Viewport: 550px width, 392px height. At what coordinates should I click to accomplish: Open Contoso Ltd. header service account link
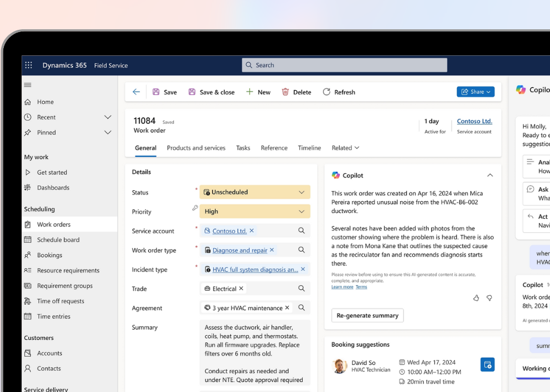[474, 121]
